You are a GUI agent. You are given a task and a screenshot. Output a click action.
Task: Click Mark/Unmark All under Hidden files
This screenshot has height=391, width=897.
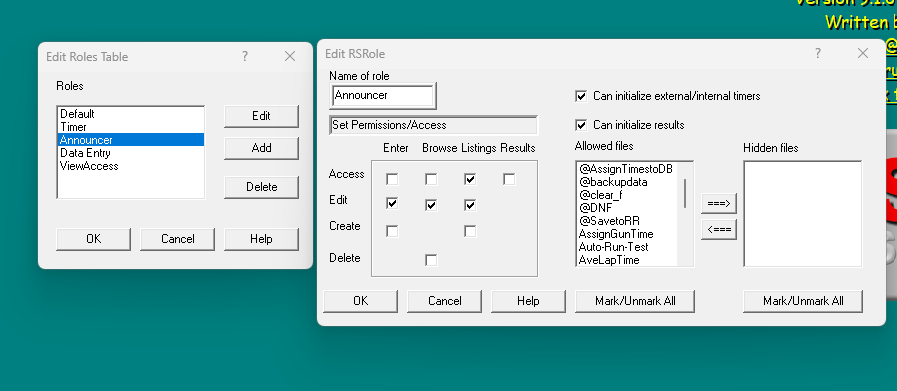803,301
